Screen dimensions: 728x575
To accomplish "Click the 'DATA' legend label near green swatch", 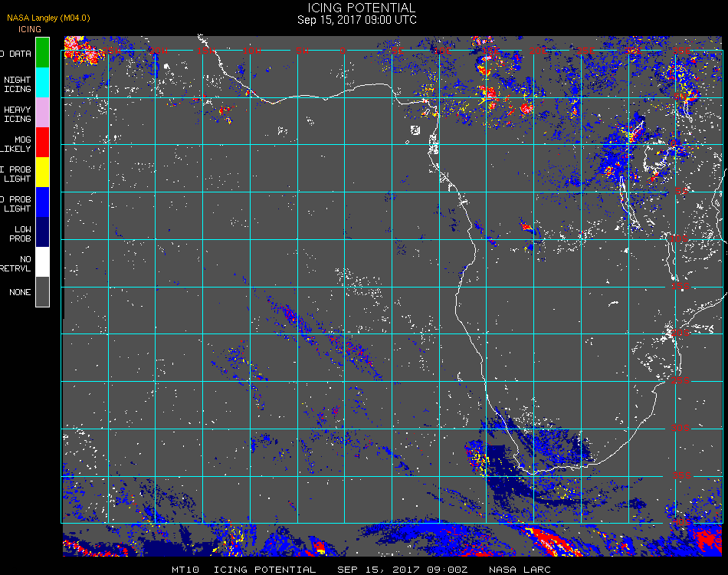I will tap(21, 54).
